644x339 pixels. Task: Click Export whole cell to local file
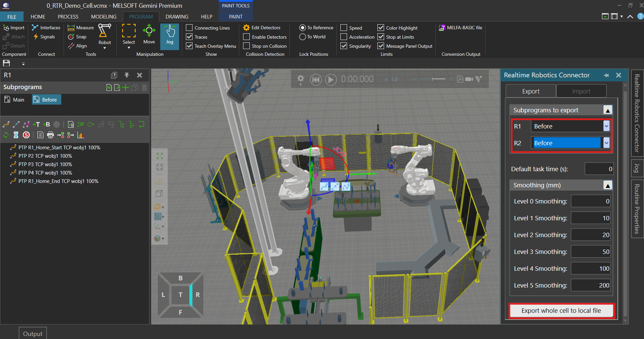[x=561, y=311]
